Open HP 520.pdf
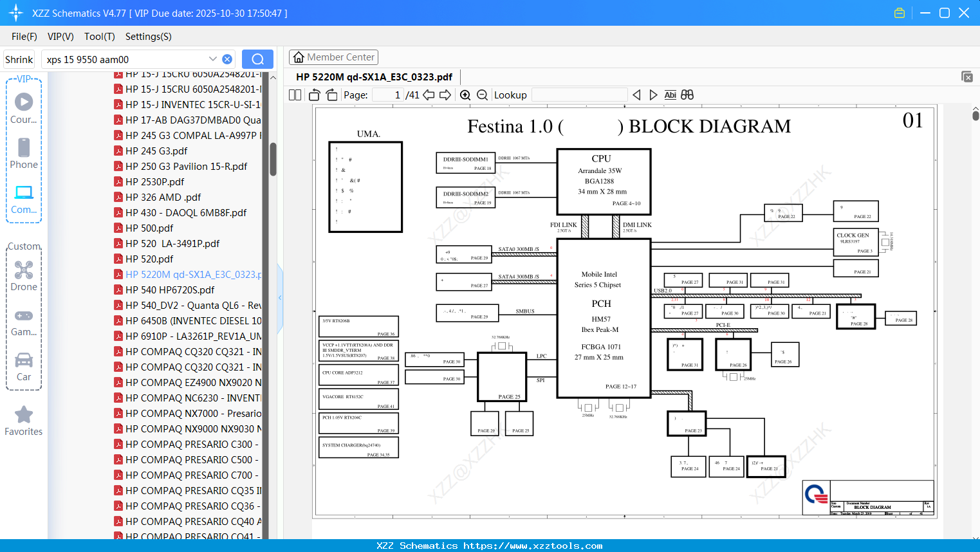 pos(149,259)
